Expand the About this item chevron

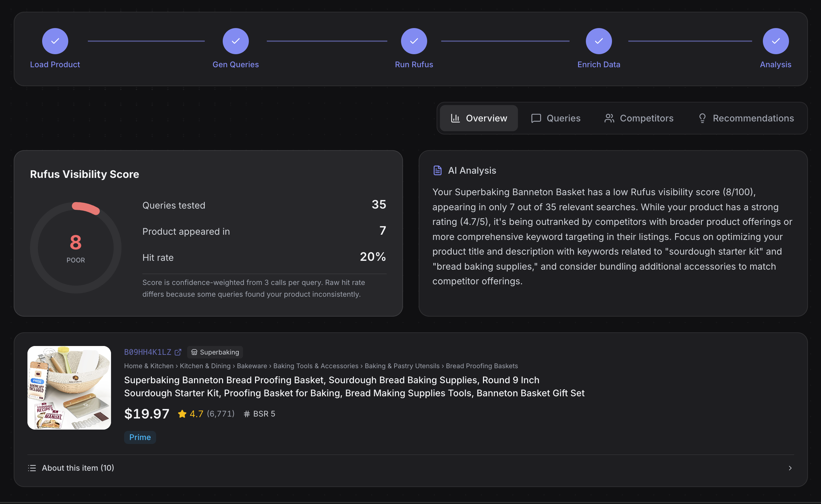coord(790,468)
